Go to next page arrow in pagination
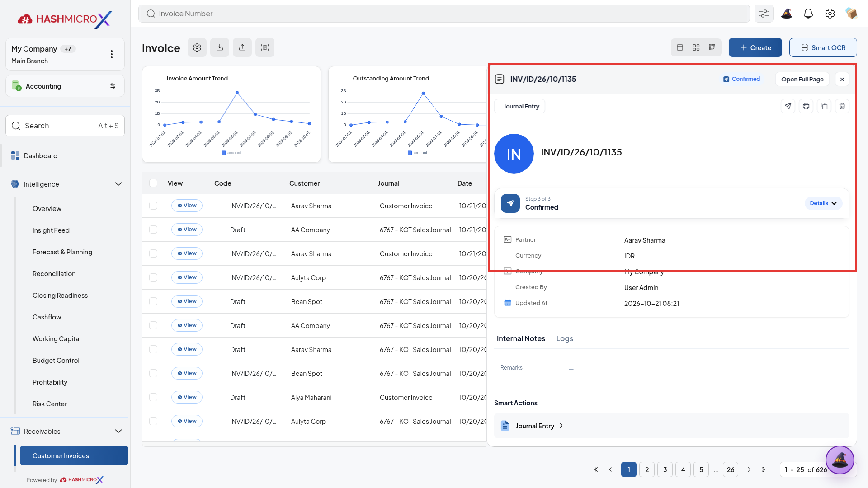This screenshot has height=488, width=868. pos(749,469)
